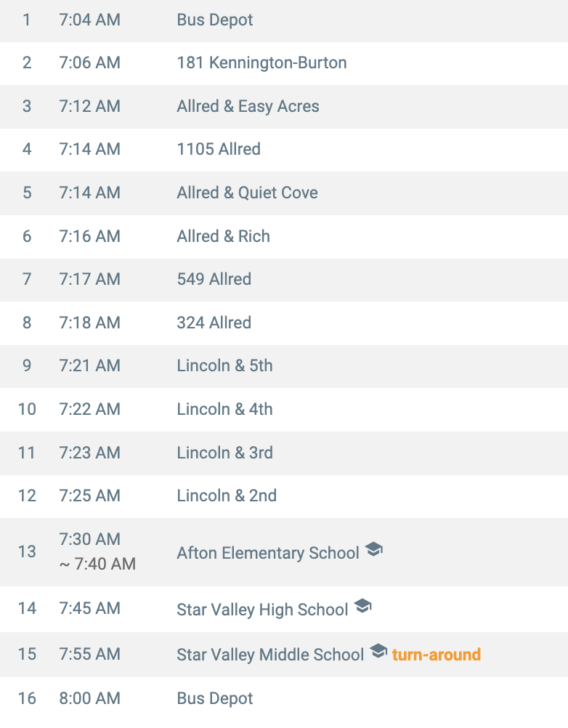
Task: Click the graduation cap icon beside Afton Elementary School
Action: pos(373,550)
